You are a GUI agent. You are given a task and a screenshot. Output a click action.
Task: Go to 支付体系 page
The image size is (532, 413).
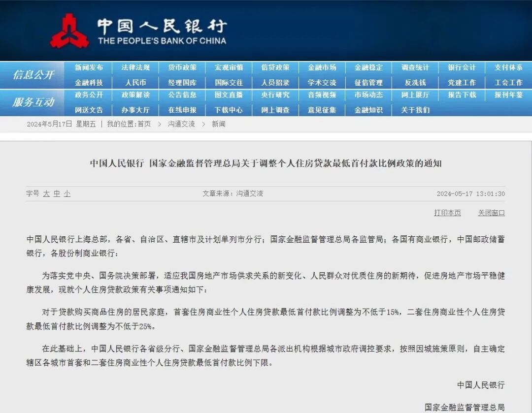pos(508,67)
